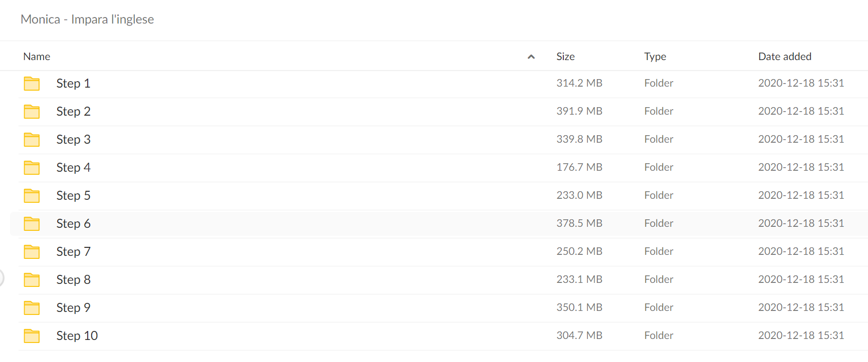Click the Step 9 folder icon
The width and height of the screenshot is (868, 362).
(x=32, y=308)
